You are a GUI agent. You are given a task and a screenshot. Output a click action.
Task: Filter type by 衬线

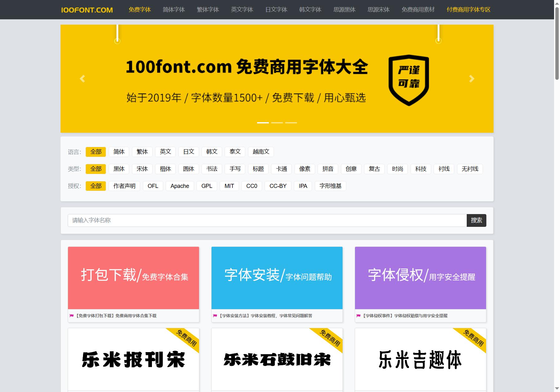click(444, 169)
